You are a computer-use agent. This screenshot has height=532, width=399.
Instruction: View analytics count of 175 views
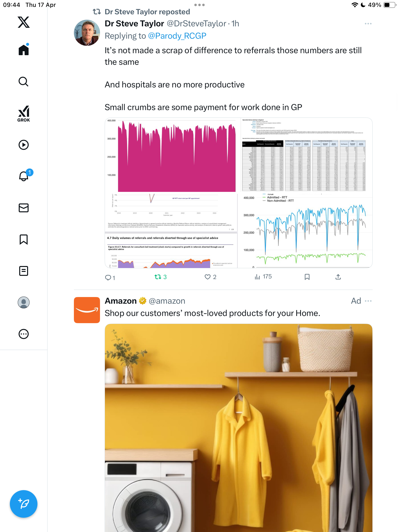coord(263,277)
